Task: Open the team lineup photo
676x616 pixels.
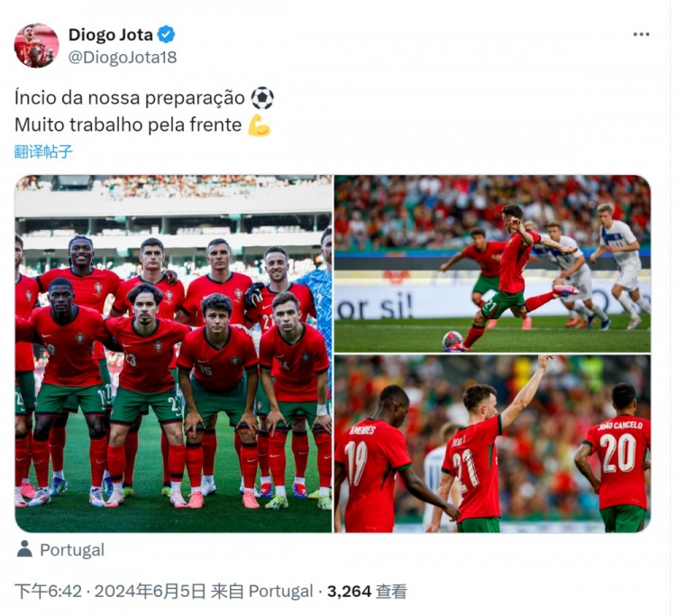Action: click(x=173, y=354)
